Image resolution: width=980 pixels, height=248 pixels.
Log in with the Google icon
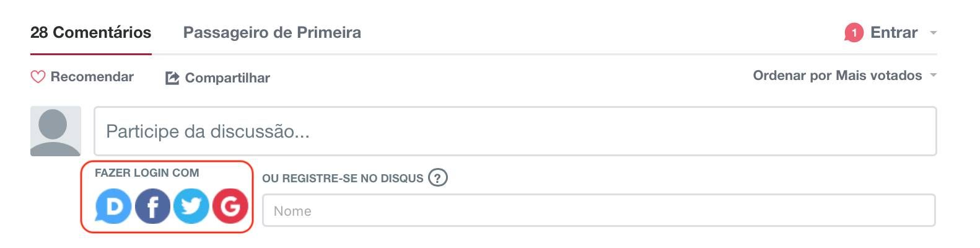pyautogui.click(x=230, y=206)
